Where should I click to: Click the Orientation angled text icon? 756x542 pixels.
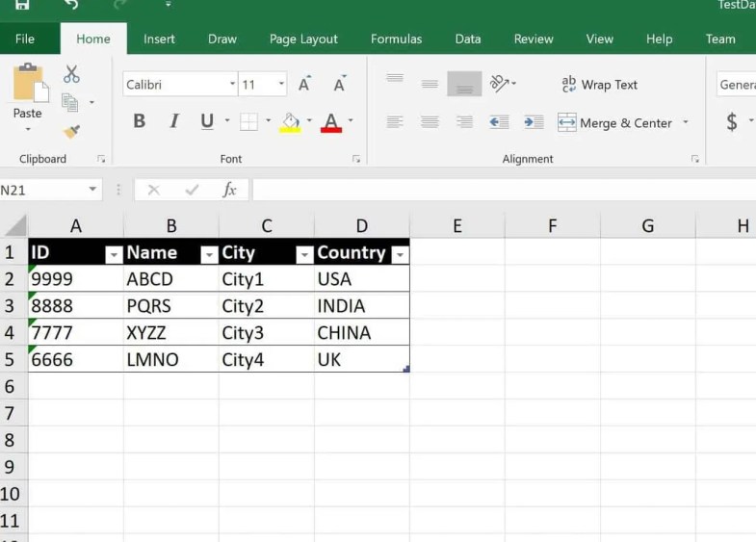point(500,84)
